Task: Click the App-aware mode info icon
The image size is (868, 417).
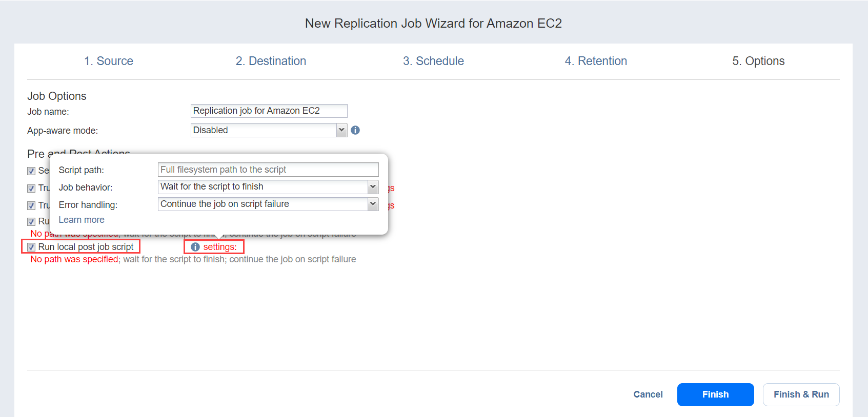Action: (355, 130)
